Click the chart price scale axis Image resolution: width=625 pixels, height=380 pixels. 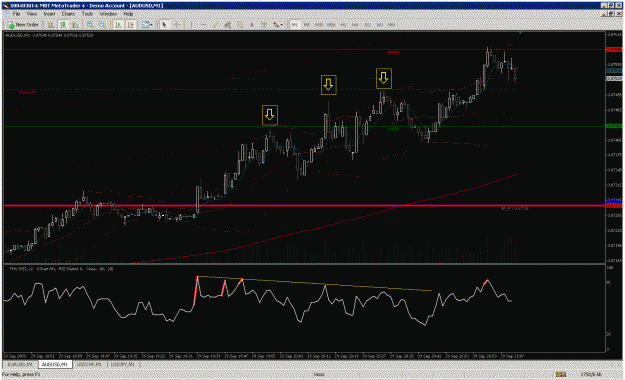pos(614,148)
